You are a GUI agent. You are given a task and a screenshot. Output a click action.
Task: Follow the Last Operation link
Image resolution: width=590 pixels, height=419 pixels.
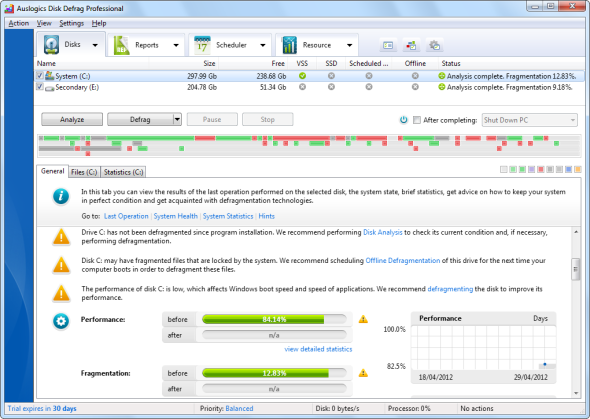[x=126, y=216]
